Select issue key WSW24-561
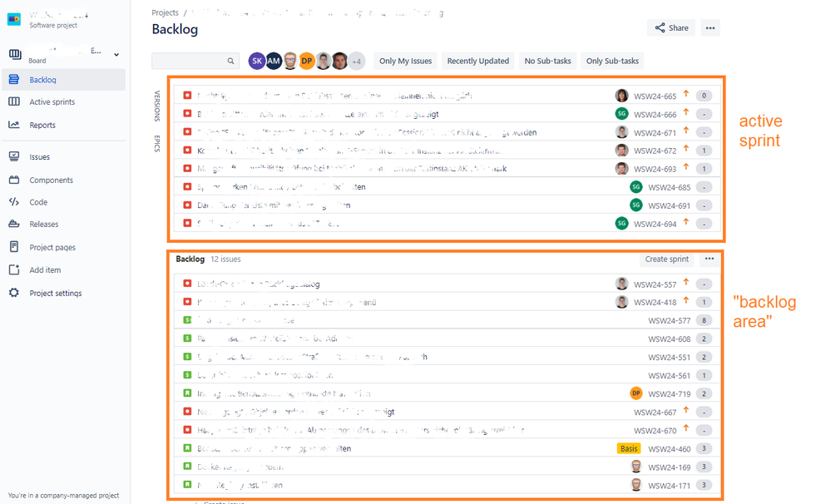The image size is (831, 504). coord(670,376)
